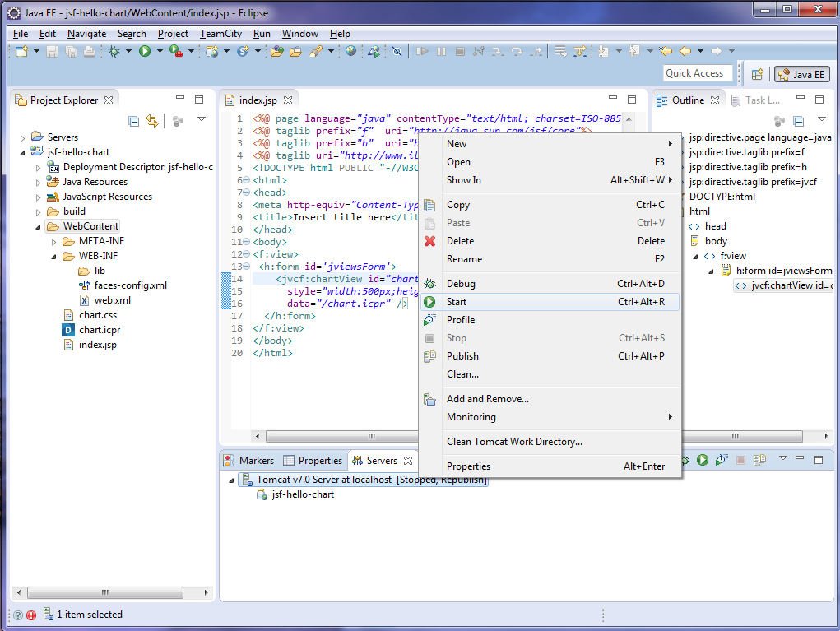
Task: Select Clean Tomcat Work Directory menu entry
Action: pyautogui.click(x=514, y=442)
